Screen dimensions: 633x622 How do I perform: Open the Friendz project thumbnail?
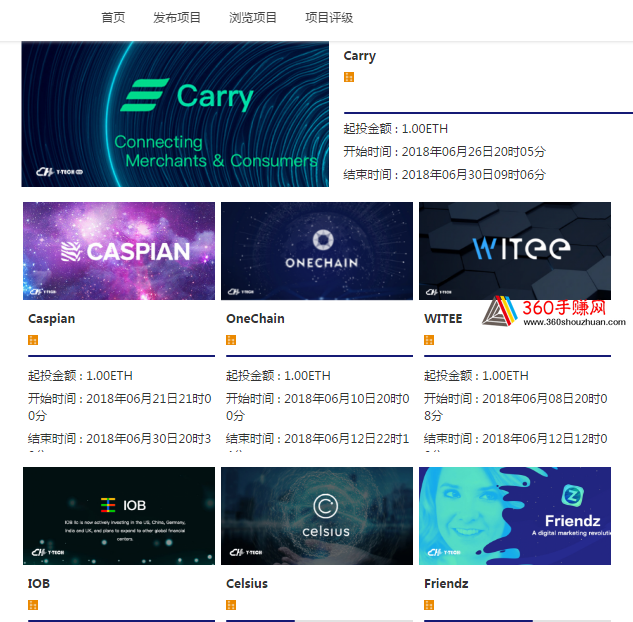[515, 516]
